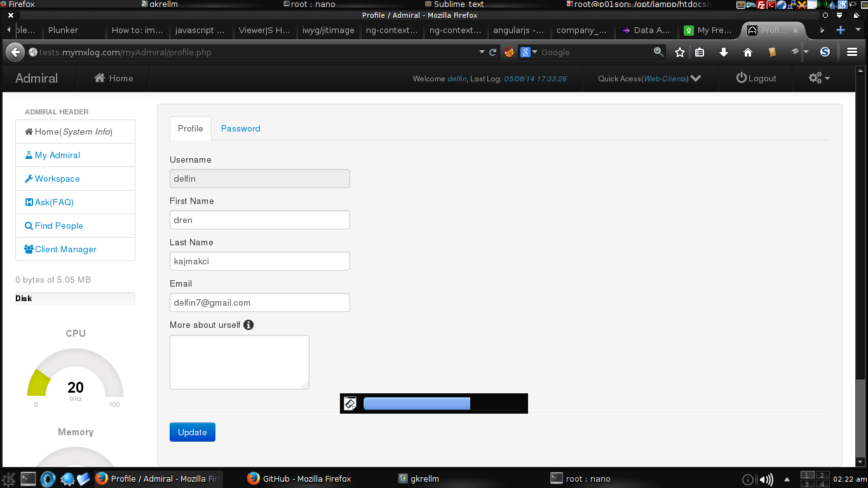Switch to the Password tab

tap(240, 128)
